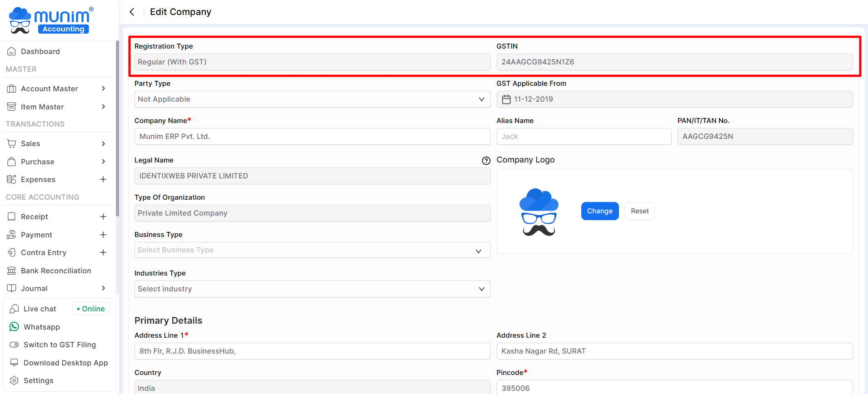Image resolution: width=868 pixels, height=394 pixels.
Task: Click the Live chat headset icon
Action: tap(15, 309)
